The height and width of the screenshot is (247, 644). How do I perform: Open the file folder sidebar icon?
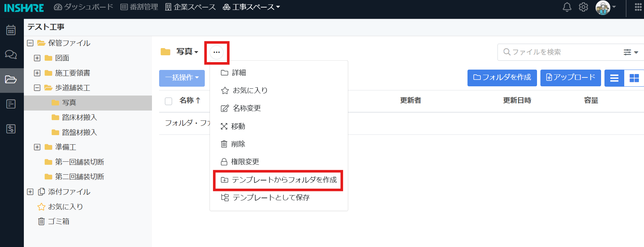(x=11, y=79)
